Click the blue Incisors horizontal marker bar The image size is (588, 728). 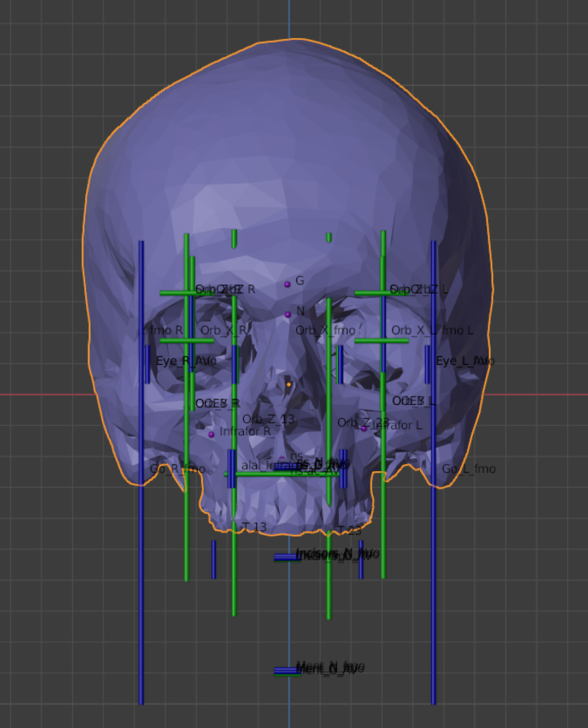click(286, 557)
